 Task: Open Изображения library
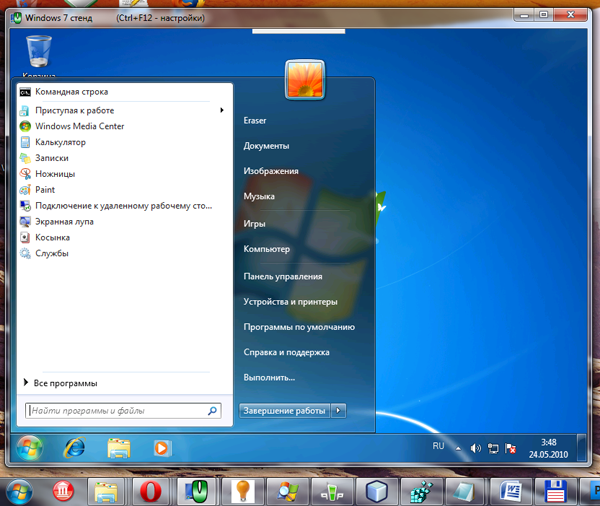(271, 171)
